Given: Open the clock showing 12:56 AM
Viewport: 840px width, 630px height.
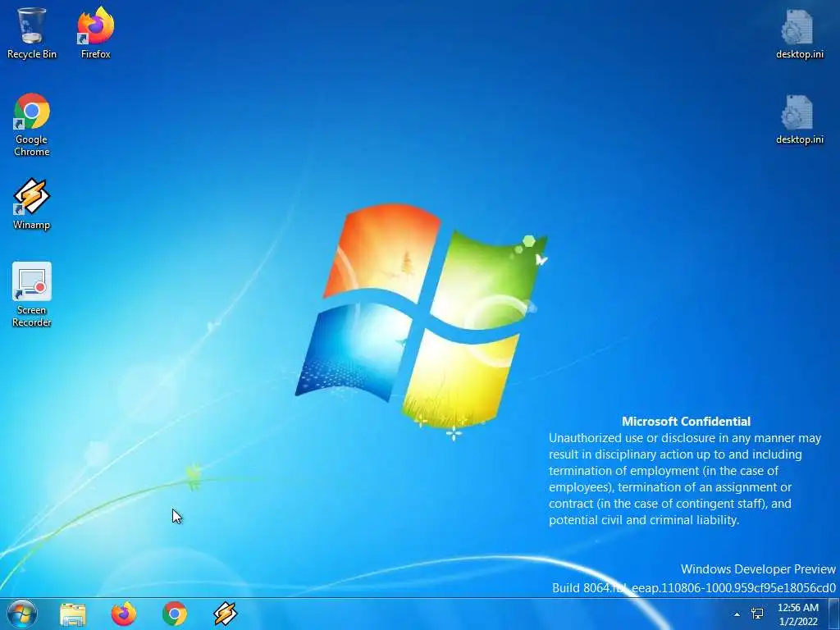Looking at the screenshot, I should pos(798,614).
